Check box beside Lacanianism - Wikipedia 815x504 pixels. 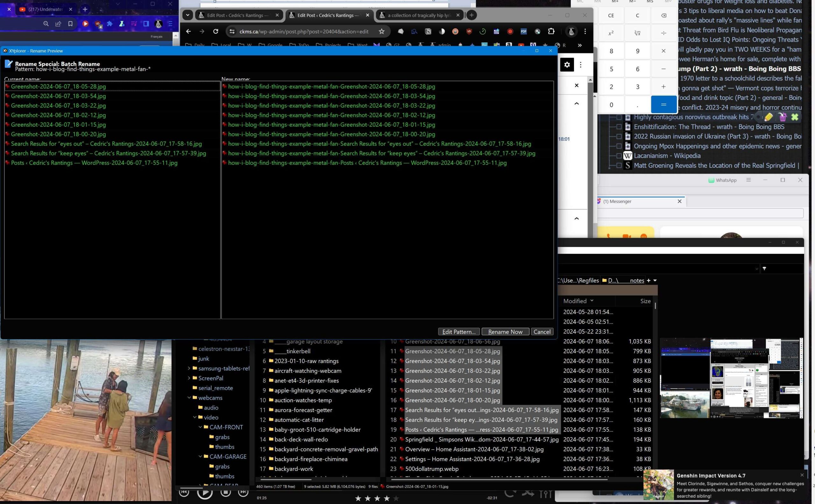pos(619,156)
